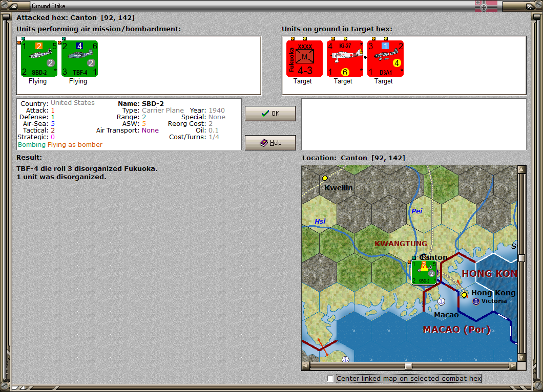Click the Victoria port anchor icon
The height and width of the screenshot is (392, 543).
tap(476, 301)
